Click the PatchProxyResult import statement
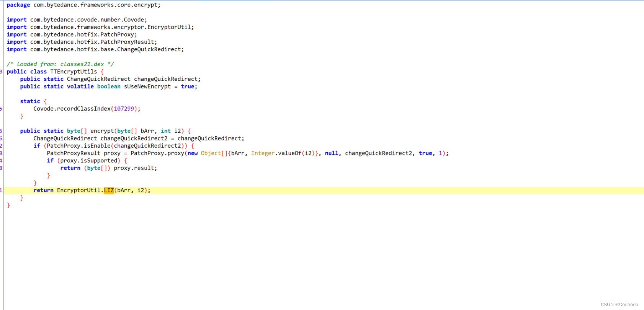The image size is (644, 310). coord(82,42)
